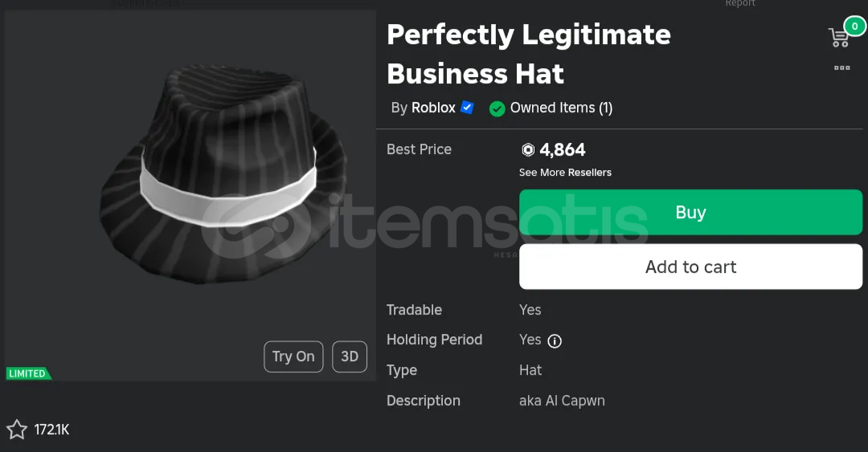Click the Roblox verified badge
The image size is (868, 452).
tap(467, 108)
